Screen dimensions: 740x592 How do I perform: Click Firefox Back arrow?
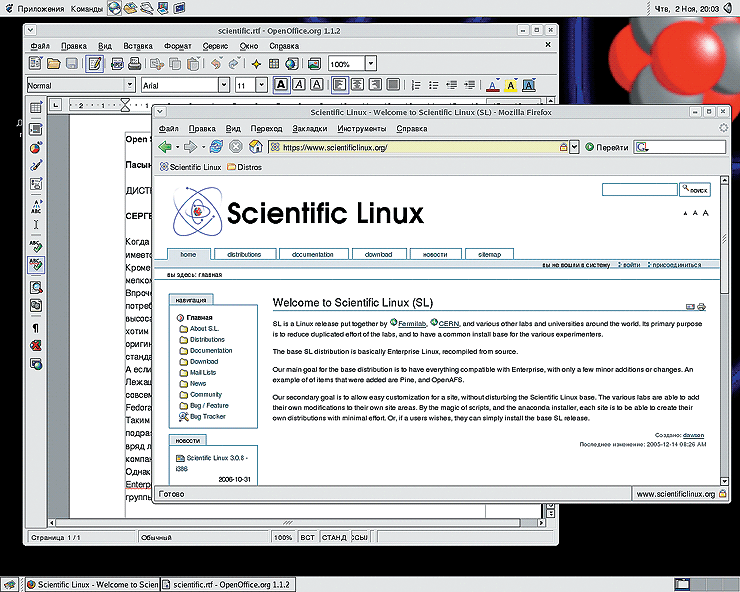[x=165, y=147]
